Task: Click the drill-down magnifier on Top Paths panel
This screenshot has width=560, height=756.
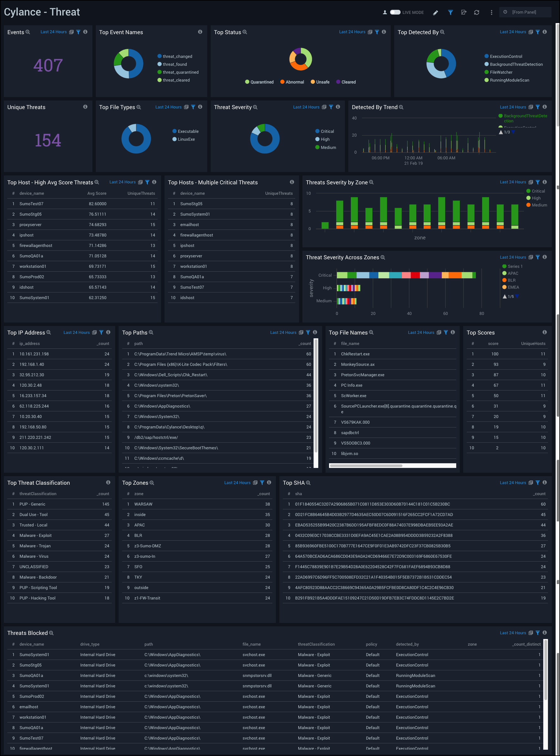Action: pos(151,333)
